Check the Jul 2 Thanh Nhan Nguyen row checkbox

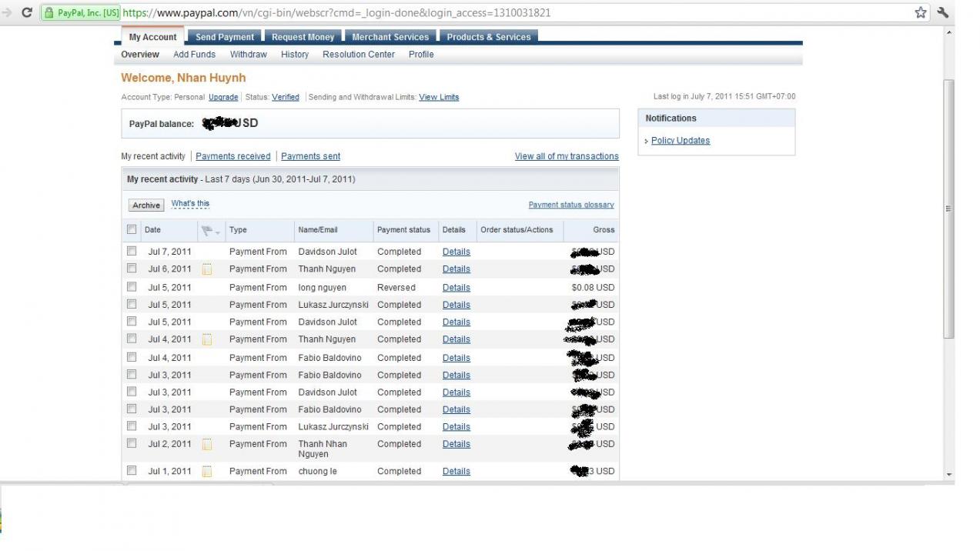pyautogui.click(x=132, y=443)
